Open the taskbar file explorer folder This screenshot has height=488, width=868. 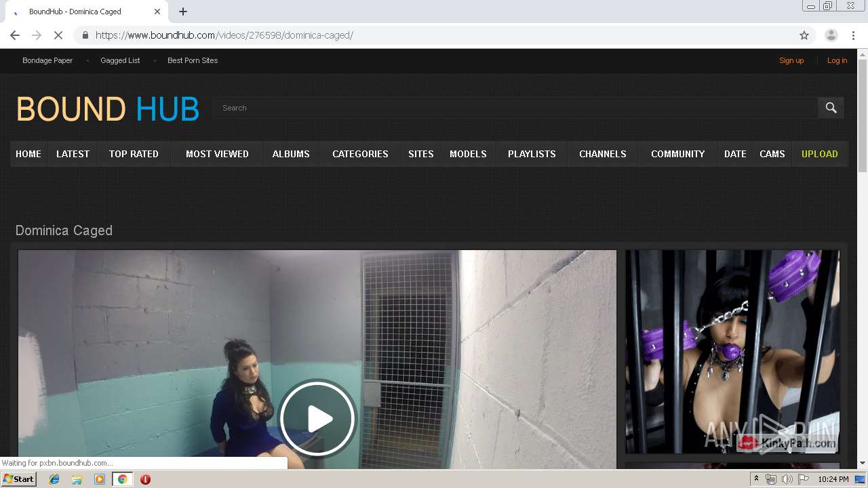77,479
